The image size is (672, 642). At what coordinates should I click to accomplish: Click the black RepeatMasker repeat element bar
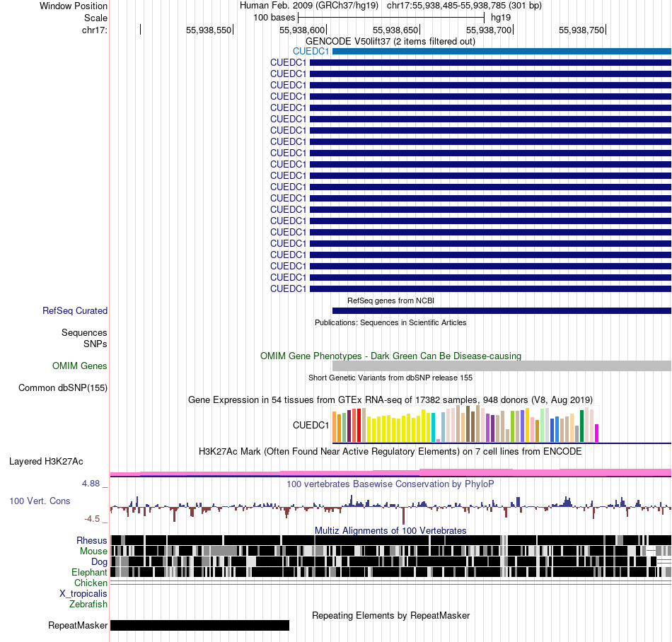[199, 625]
